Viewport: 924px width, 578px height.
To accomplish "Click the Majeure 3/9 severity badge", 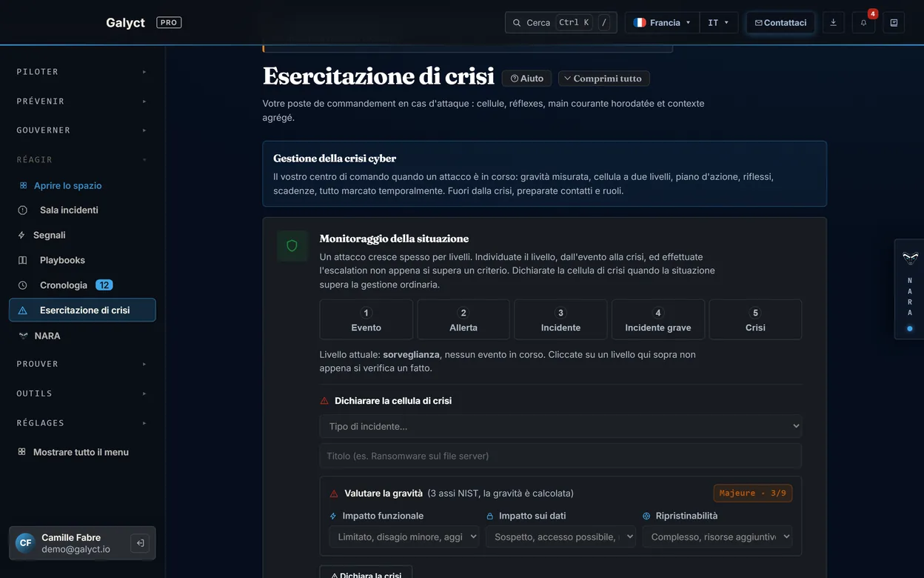I will pyautogui.click(x=753, y=494).
